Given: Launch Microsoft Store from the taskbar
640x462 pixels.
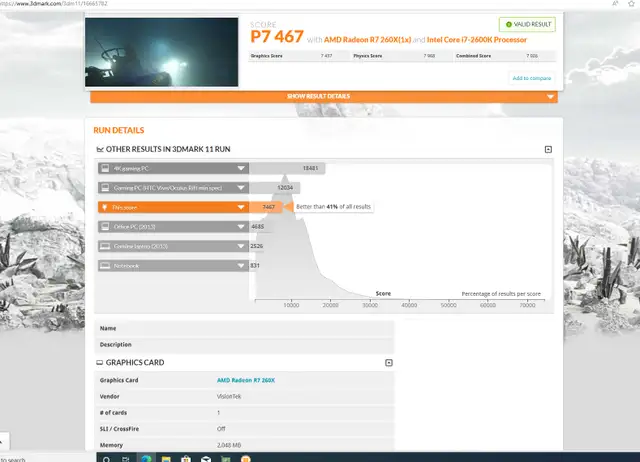Looking at the screenshot, I should point(186,459).
